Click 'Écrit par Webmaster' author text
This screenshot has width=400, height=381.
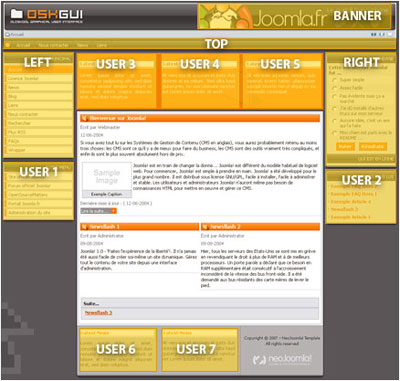tap(100, 127)
